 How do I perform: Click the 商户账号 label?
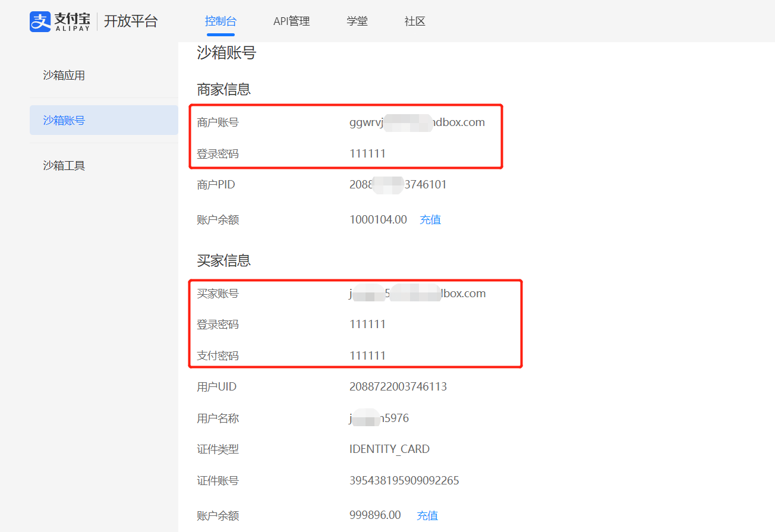(218, 122)
